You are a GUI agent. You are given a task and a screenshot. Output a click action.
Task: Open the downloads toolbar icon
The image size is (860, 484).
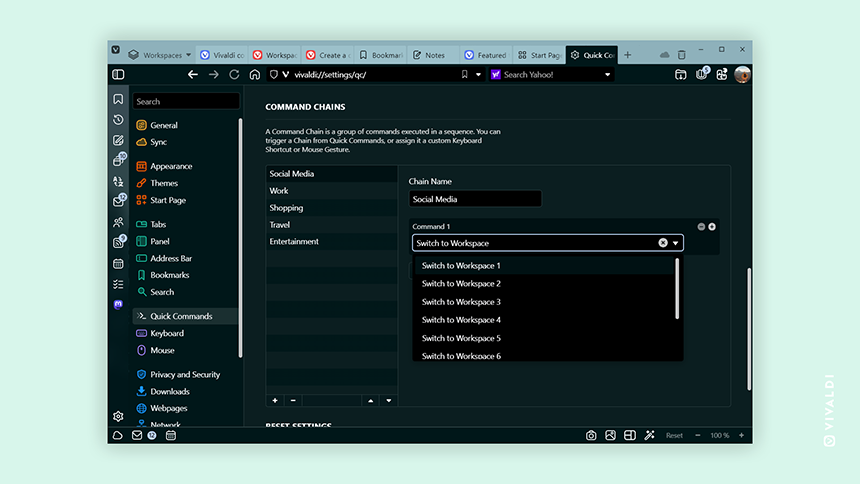[681, 75]
